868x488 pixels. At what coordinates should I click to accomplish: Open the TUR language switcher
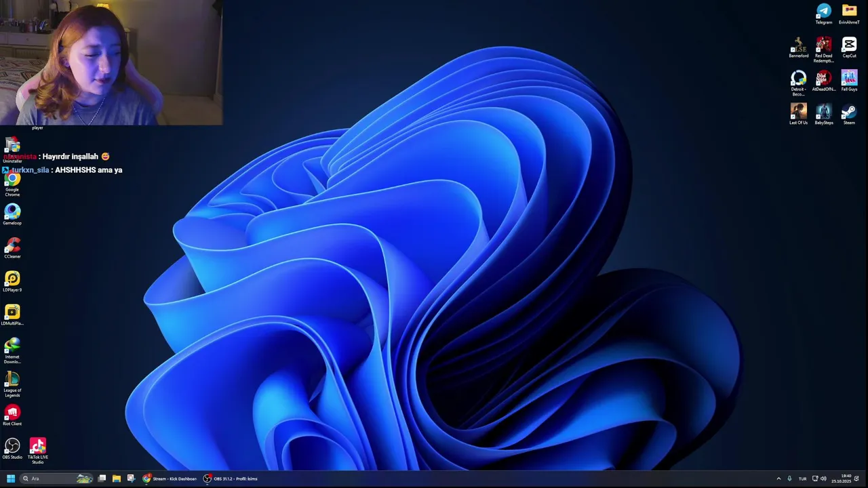[802, 479]
